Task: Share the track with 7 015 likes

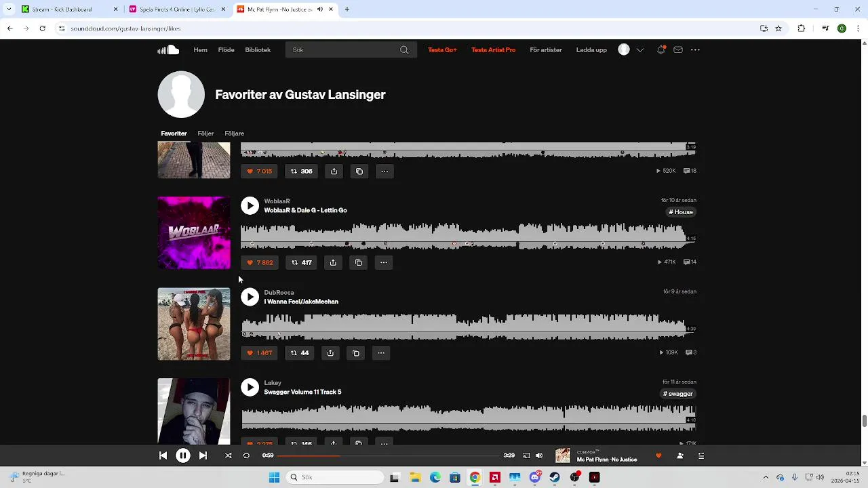Action: pos(334,171)
